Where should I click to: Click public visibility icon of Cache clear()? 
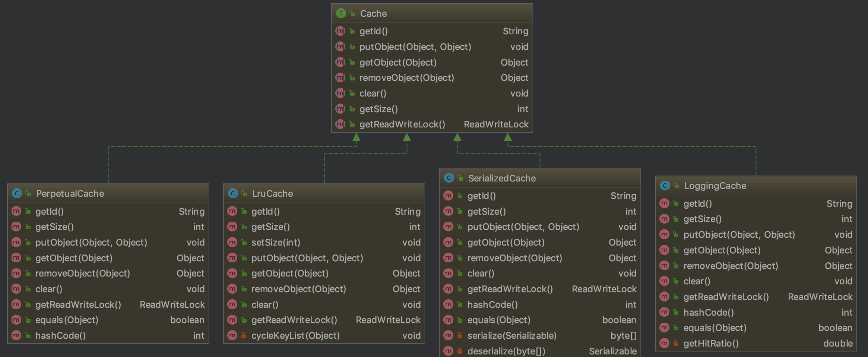[352, 93]
